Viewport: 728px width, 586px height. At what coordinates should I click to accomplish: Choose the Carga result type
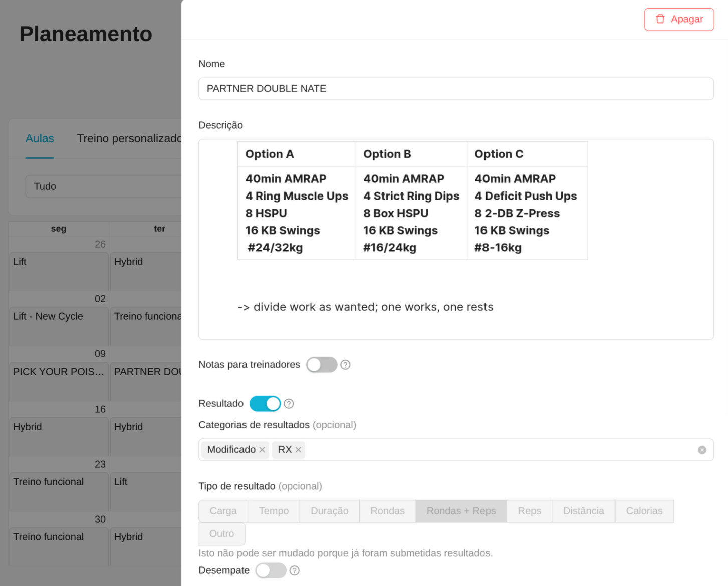(223, 511)
